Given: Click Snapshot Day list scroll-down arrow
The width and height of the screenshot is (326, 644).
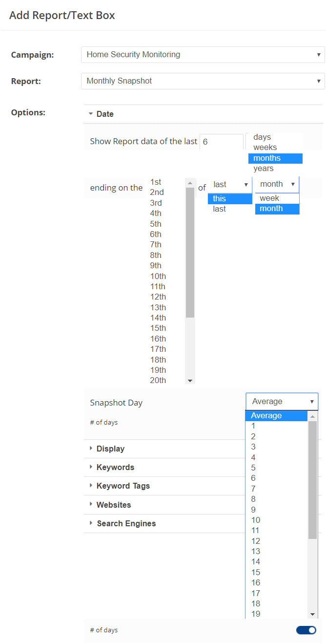Looking at the screenshot, I should pos(312,614).
